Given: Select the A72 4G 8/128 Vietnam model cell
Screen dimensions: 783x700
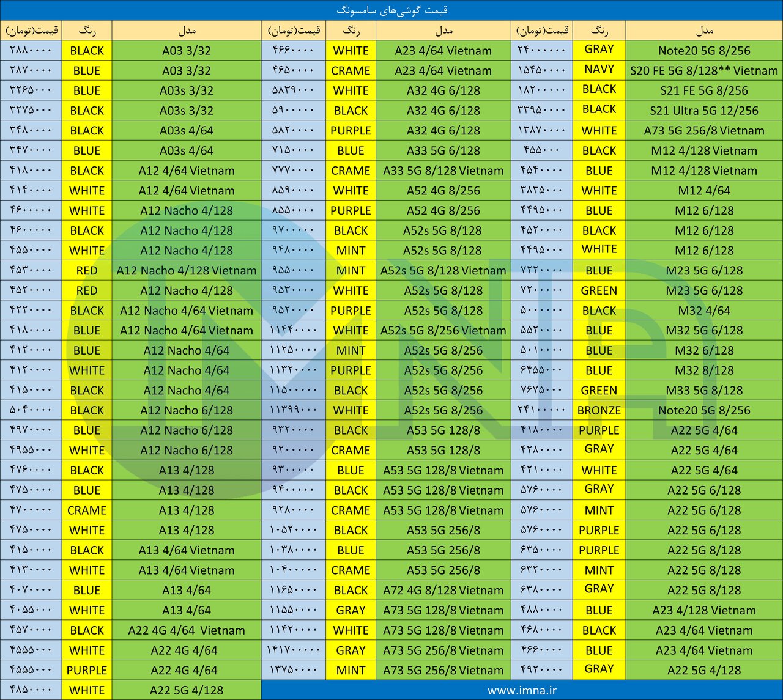Looking at the screenshot, I should (x=443, y=591).
